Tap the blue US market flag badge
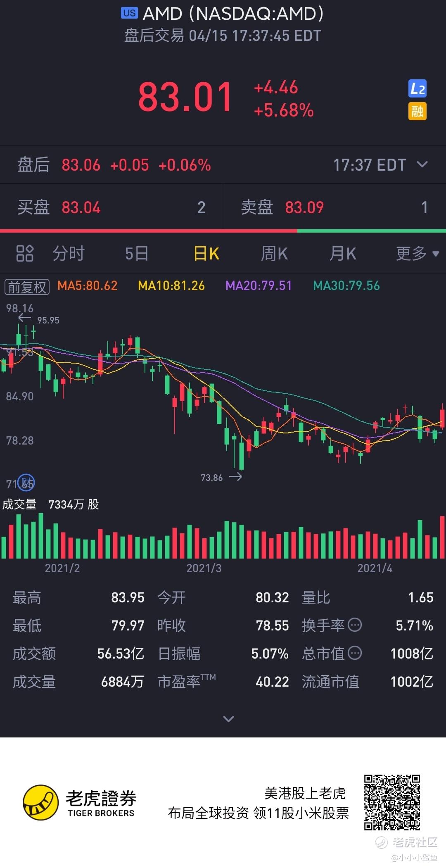446x868 pixels. coord(129,13)
